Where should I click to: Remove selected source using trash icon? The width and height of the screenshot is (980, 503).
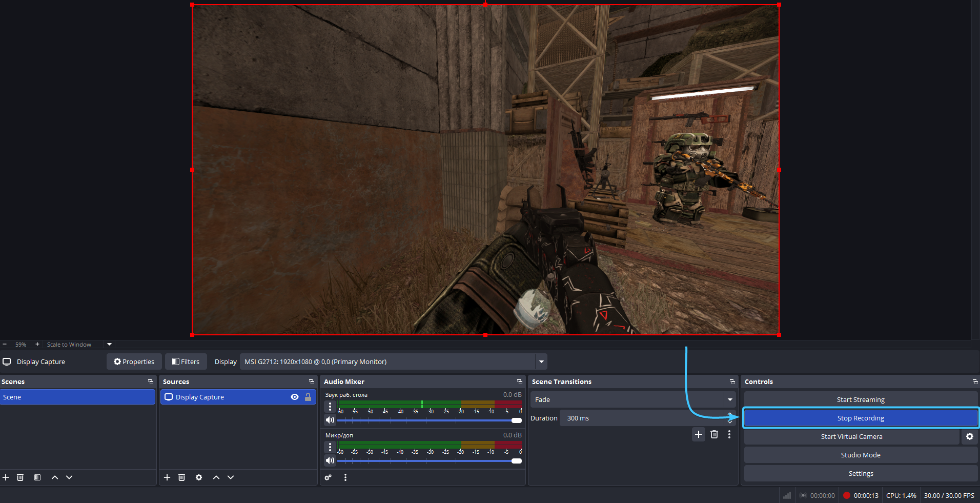pyautogui.click(x=181, y=477)
